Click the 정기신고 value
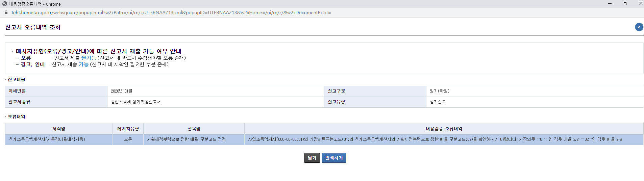The width and height of the screenshot is (644, 181). (438, 102)
